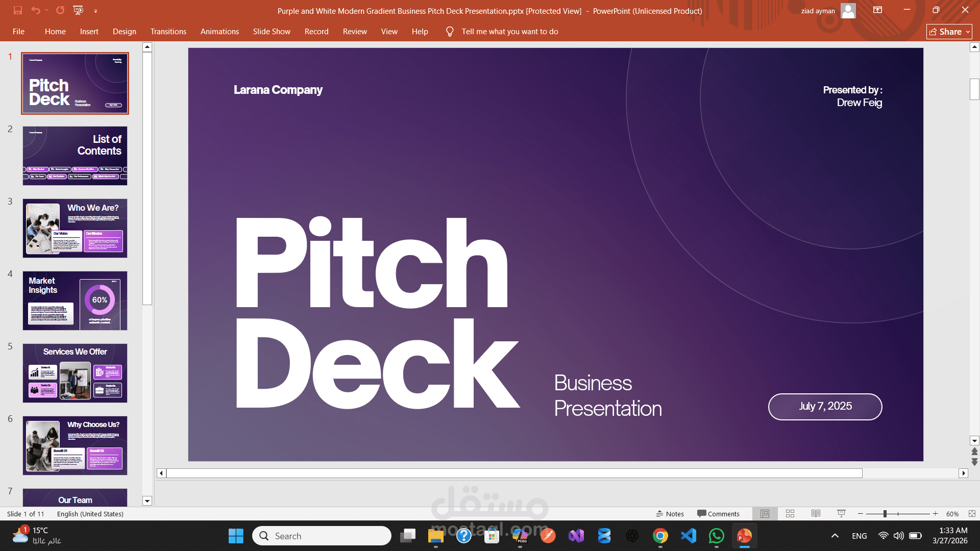Open Reading View from status bar
This screenshot has height=551, width=980.
tap(816, 514)
